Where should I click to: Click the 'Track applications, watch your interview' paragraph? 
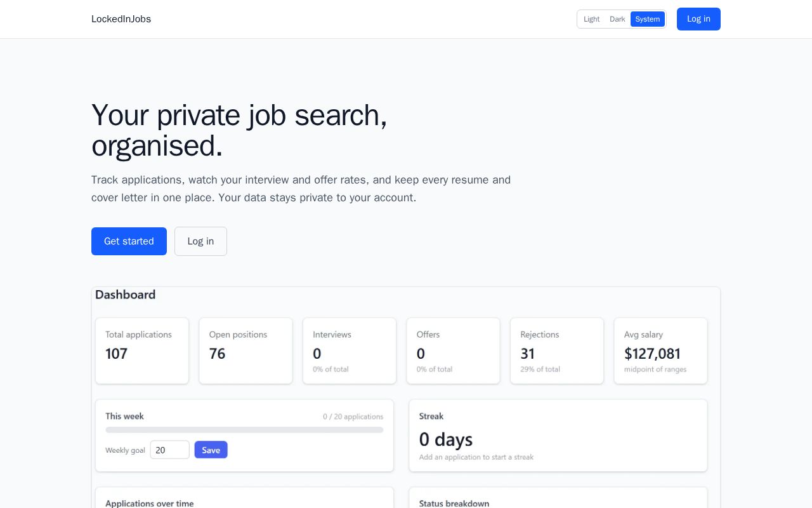[x=301, y=189]
